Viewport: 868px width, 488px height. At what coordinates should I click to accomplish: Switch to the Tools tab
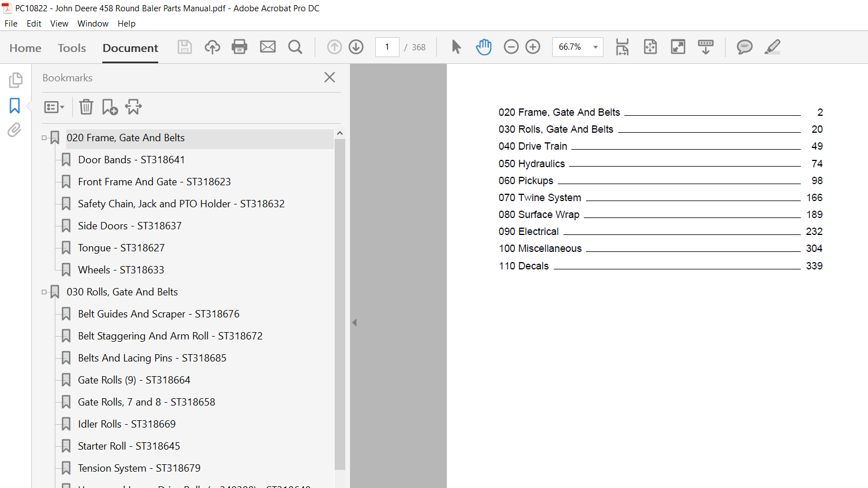coord(72,48)
